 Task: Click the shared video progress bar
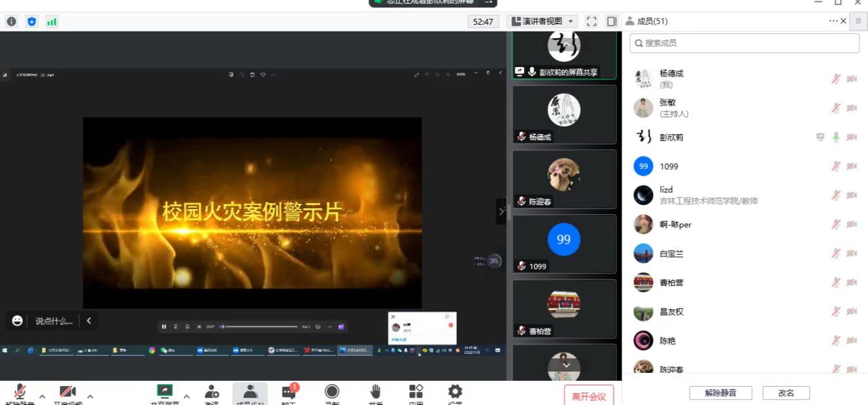[261, 326]
